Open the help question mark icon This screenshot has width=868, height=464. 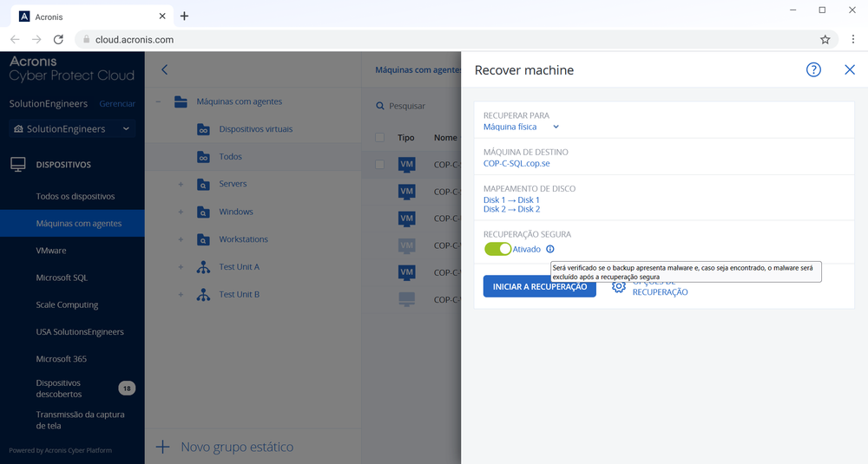coord(813,69)
